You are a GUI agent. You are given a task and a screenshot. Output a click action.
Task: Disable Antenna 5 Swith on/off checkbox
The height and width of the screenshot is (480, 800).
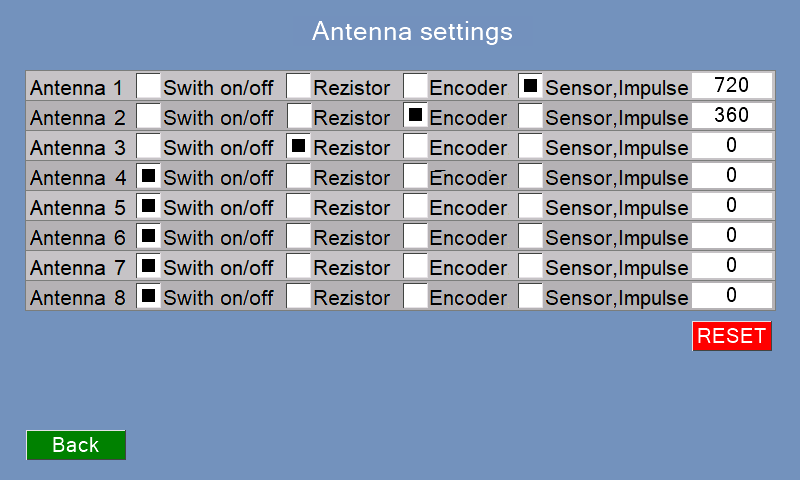[x=148, y=206]
